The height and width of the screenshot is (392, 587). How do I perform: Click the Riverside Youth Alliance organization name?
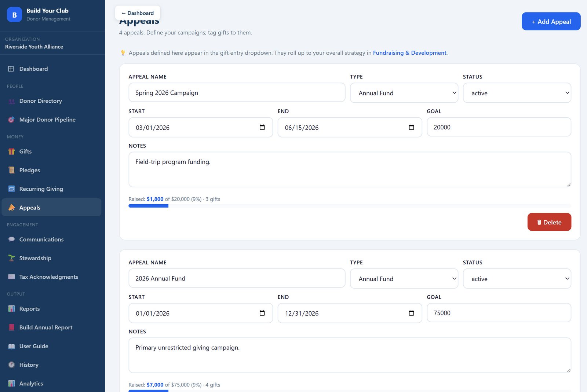(34, 47)
